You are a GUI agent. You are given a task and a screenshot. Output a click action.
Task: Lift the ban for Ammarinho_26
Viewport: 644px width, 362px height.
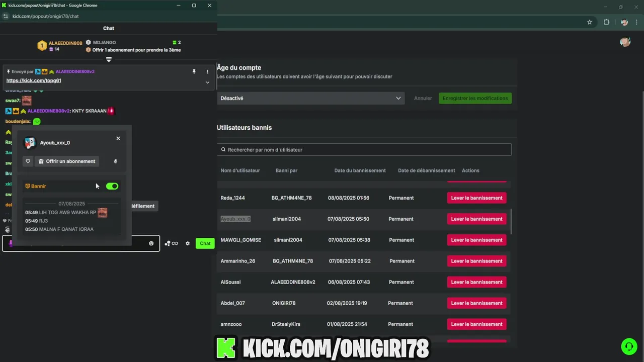(476, 261)
